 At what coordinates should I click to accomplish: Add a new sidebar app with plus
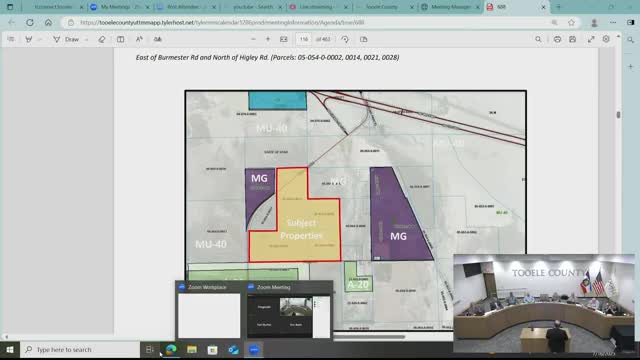[x=631, y=66]
